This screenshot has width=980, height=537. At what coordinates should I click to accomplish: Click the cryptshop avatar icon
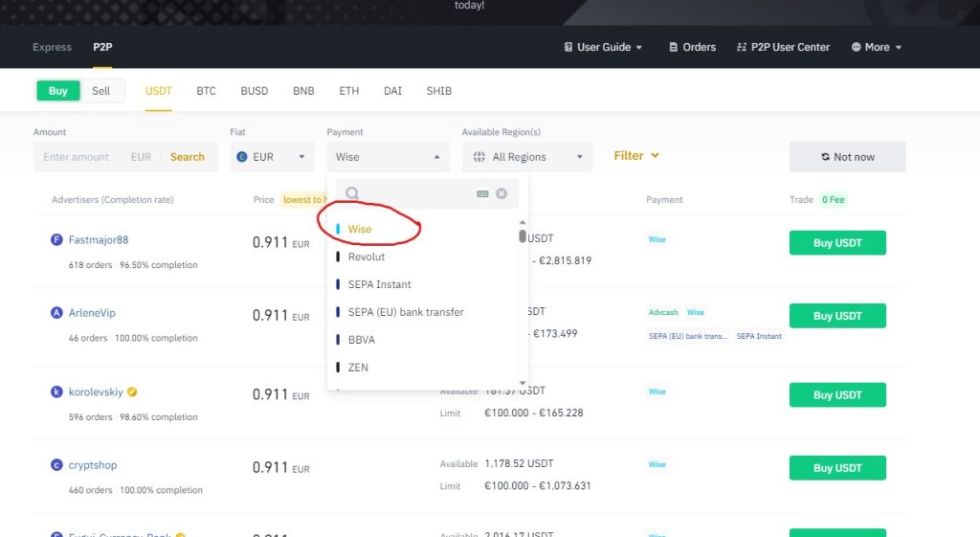[x=56, y=465]
